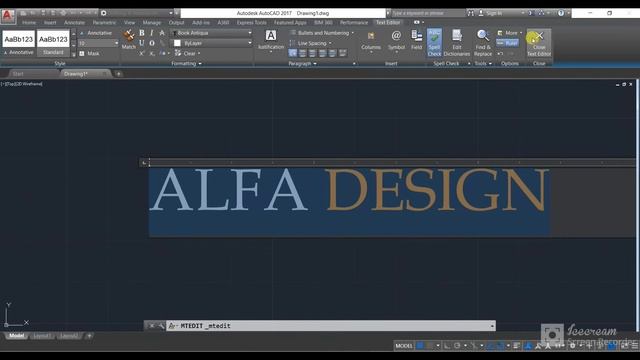The image size is (640, 360).
Task: Expand the text style gallery
Action: tap(73, 54)
